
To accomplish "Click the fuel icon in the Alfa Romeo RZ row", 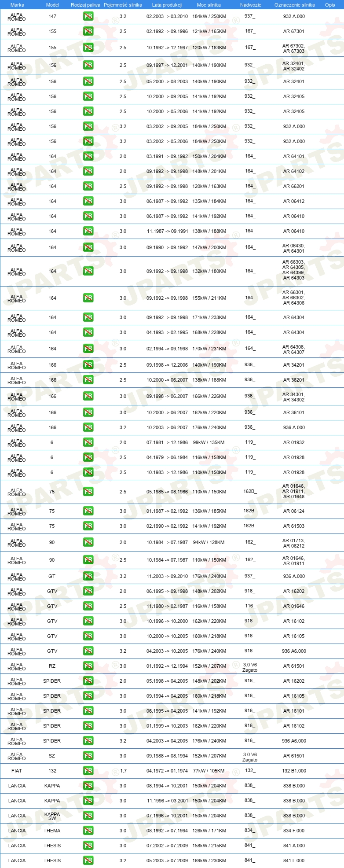I will coord(88,666).
